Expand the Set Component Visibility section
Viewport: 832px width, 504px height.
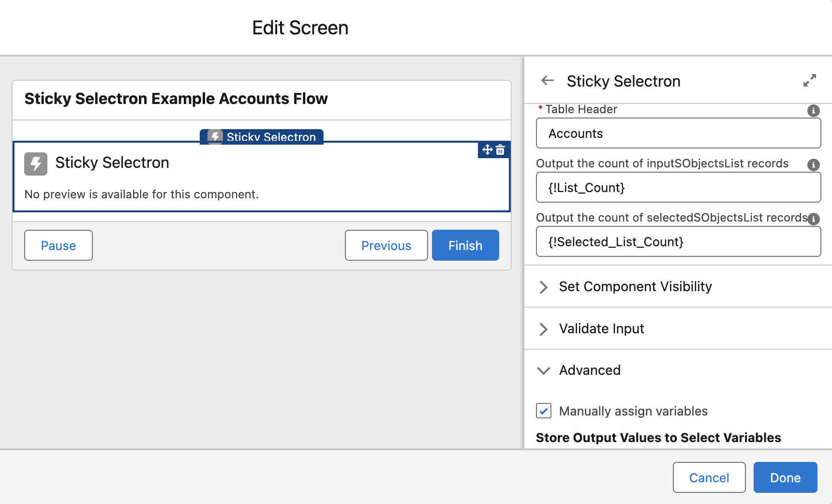pyautogui.click(x=678, y=286)
